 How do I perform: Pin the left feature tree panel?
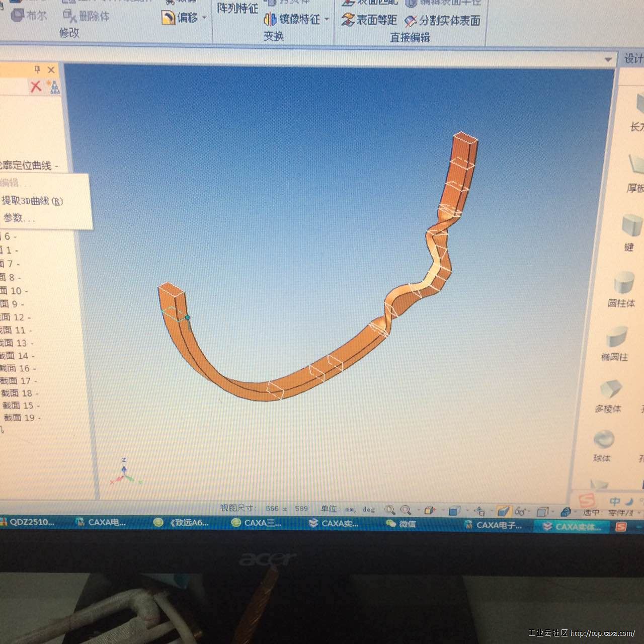37,69
